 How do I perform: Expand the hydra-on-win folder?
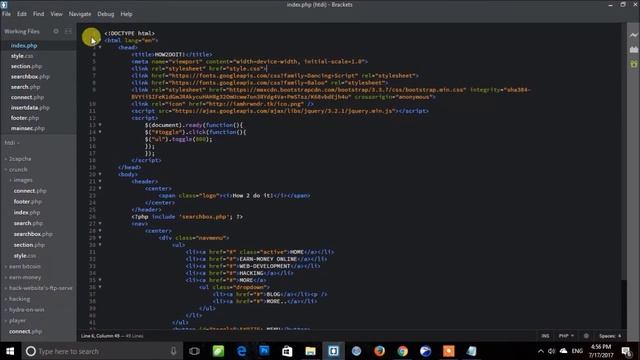[26, 310]
